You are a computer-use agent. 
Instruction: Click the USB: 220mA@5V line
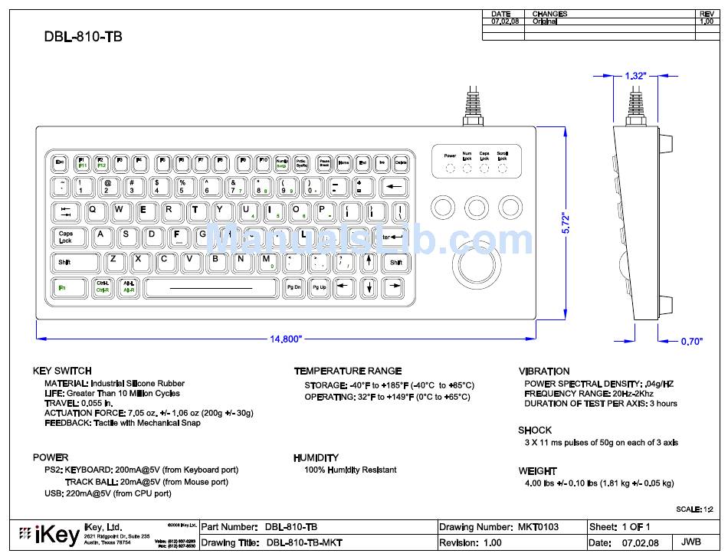tap(108, 493)
